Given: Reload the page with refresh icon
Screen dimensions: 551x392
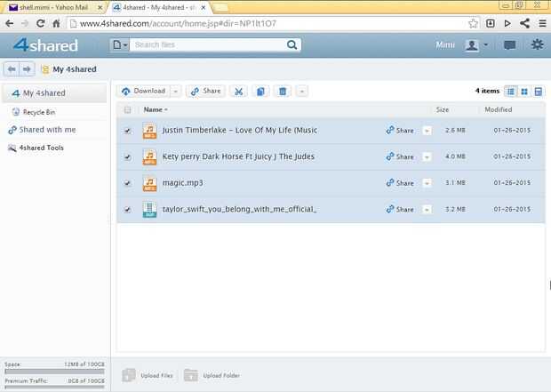Looking at the screenshot, I should [x=40, y=23].
